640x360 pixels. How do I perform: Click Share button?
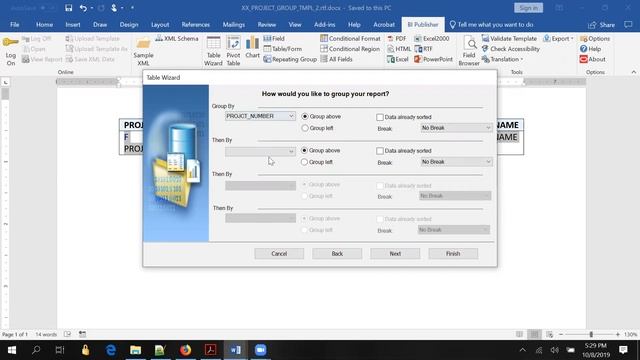coord(602,25)
